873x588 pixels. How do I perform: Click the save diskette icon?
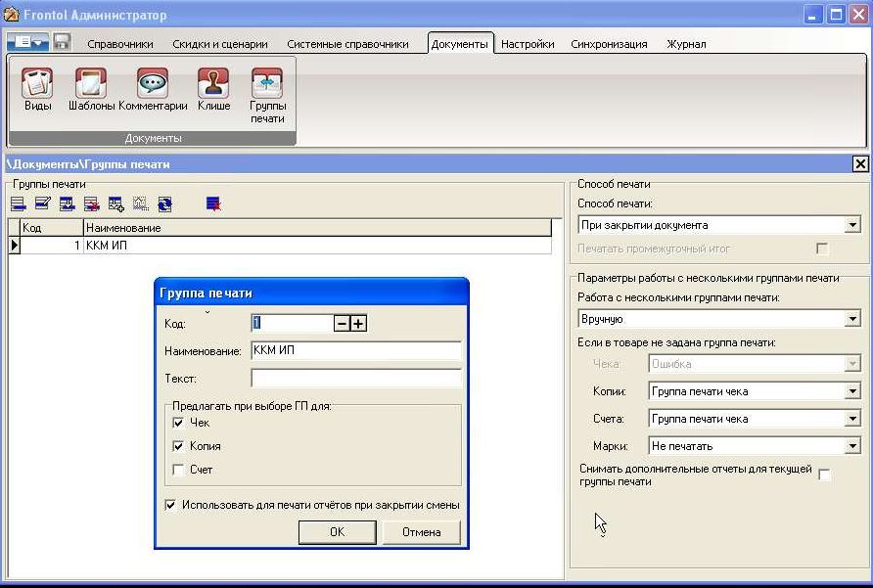pos(62,43)
